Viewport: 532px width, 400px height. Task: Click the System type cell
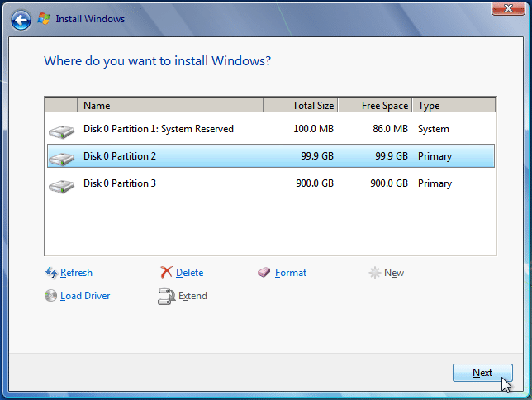coord(433,129)
